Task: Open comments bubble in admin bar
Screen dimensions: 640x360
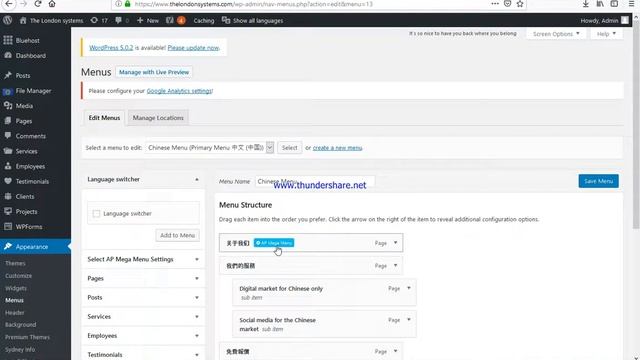Action: coord(122,20)
